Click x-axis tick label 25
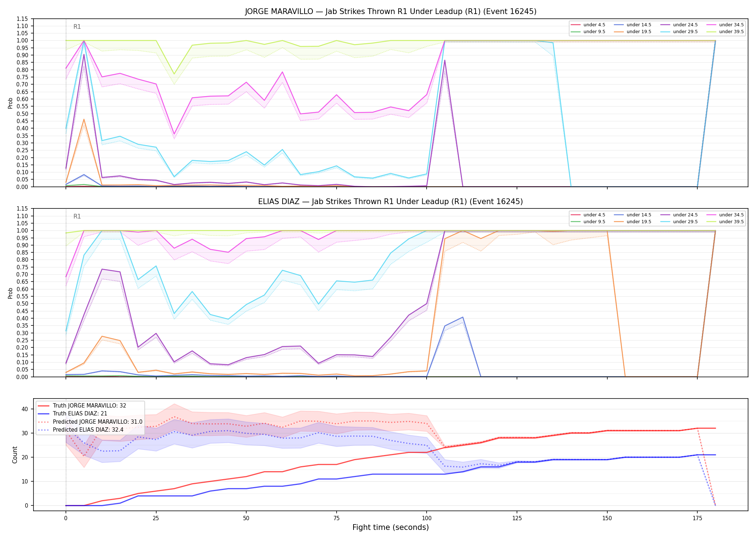The image size is (756, 540). [x=156, y=518]
